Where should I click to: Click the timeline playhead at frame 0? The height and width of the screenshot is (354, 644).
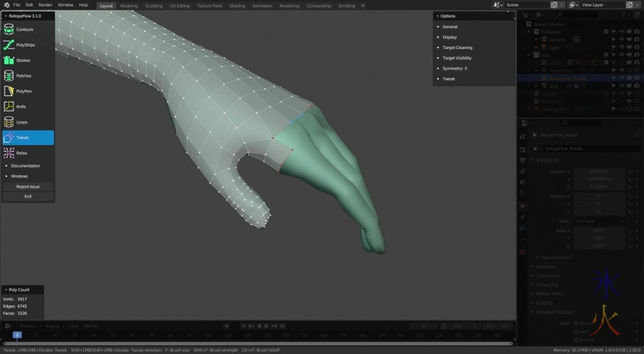click(17, 335)
